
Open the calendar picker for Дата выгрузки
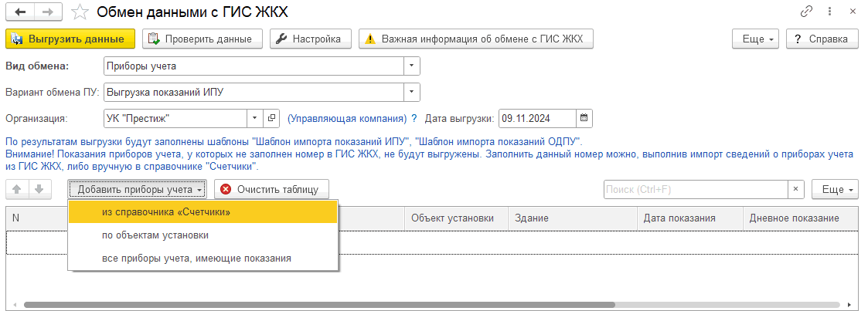(x=584, y=118)
